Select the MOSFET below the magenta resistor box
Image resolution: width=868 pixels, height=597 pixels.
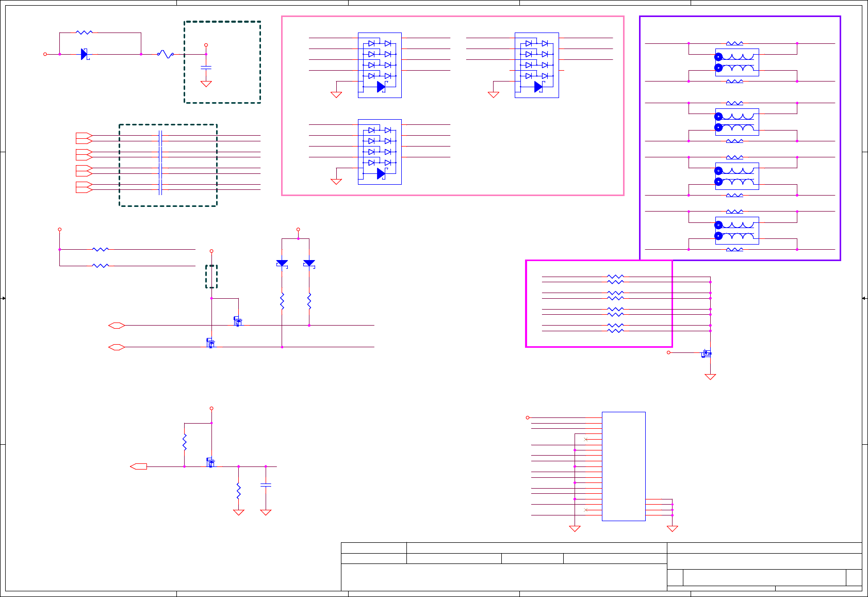(707, 353)
